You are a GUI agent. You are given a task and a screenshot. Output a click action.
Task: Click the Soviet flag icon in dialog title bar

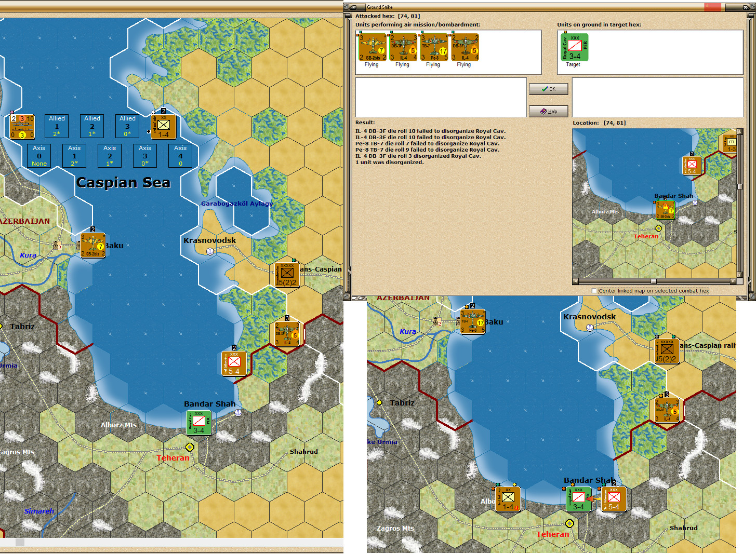pos(713,7)
